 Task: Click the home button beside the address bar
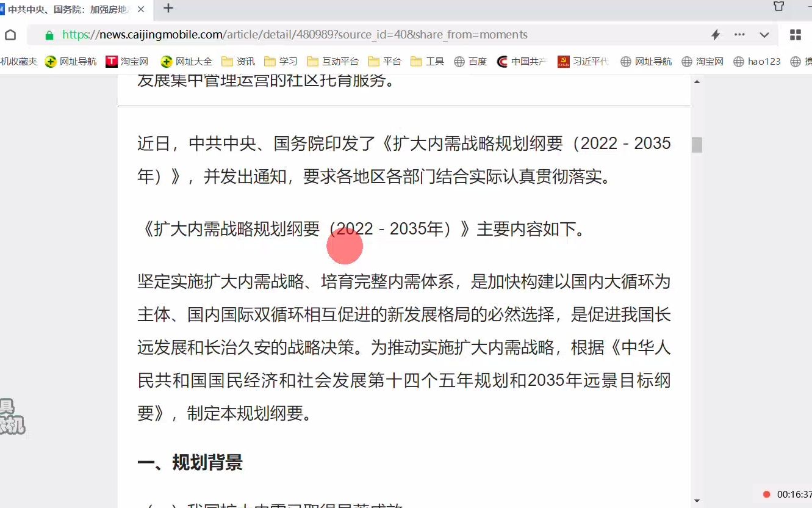pos(10,35)
